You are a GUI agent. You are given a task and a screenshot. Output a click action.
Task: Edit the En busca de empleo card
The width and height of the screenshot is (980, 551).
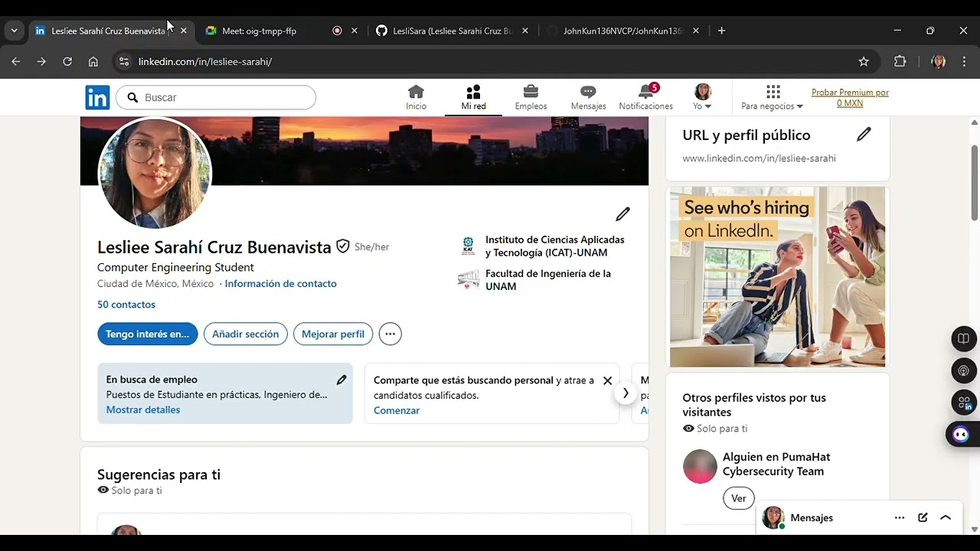pos(341,380)
